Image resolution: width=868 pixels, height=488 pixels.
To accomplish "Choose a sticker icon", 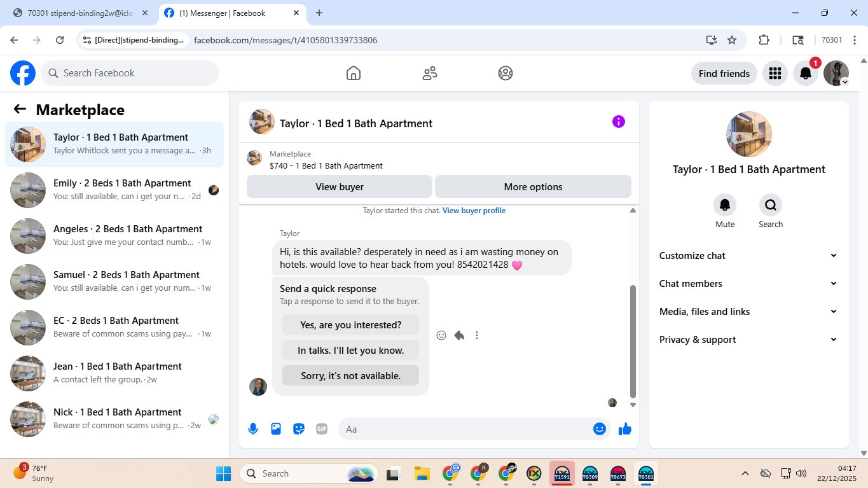I will tap(299, 429).
